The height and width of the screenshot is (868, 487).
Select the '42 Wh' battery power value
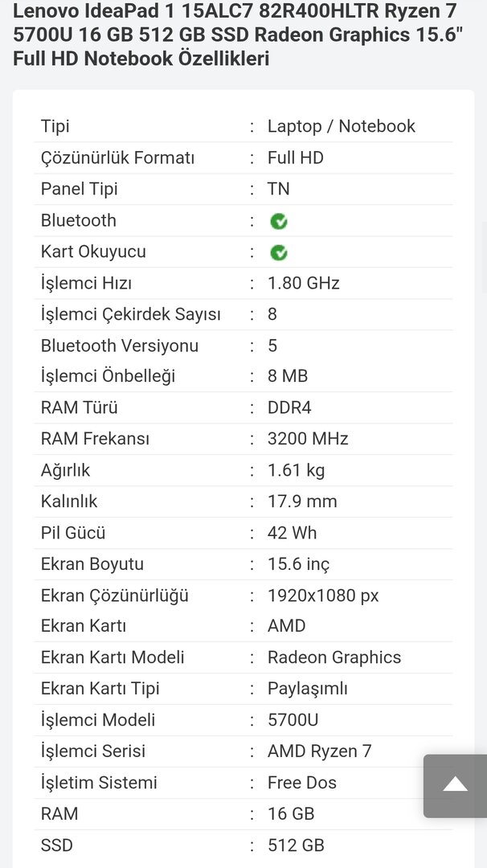point(293,533)
